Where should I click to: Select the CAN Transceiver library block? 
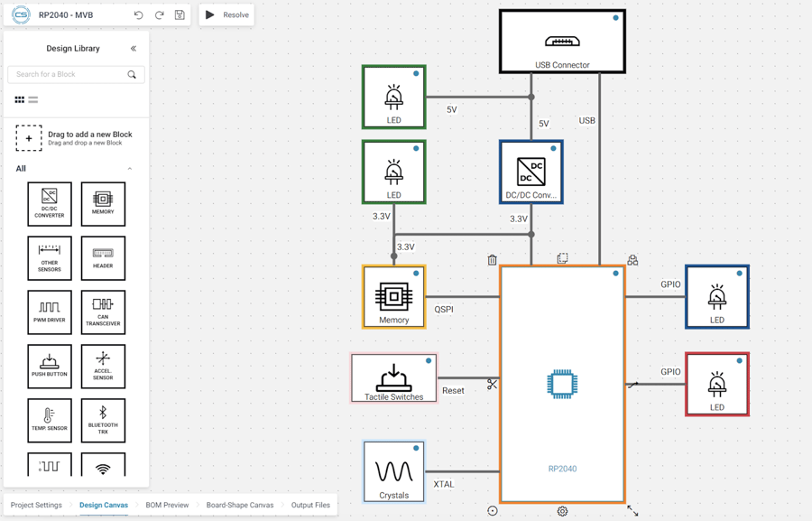[103, 312]
